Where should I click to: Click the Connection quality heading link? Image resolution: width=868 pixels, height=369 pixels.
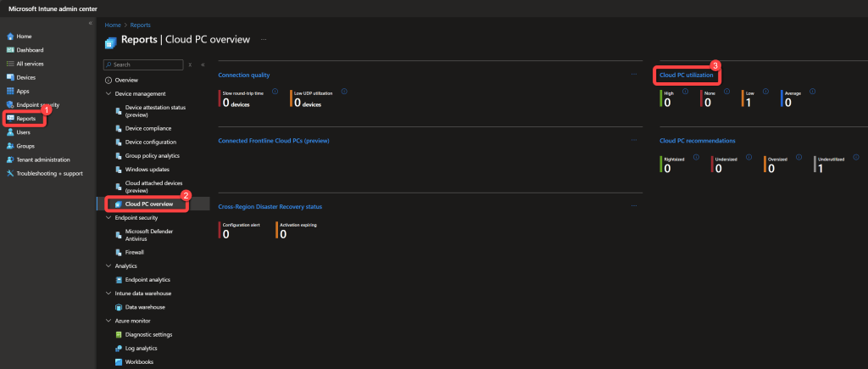pos(244,75)
